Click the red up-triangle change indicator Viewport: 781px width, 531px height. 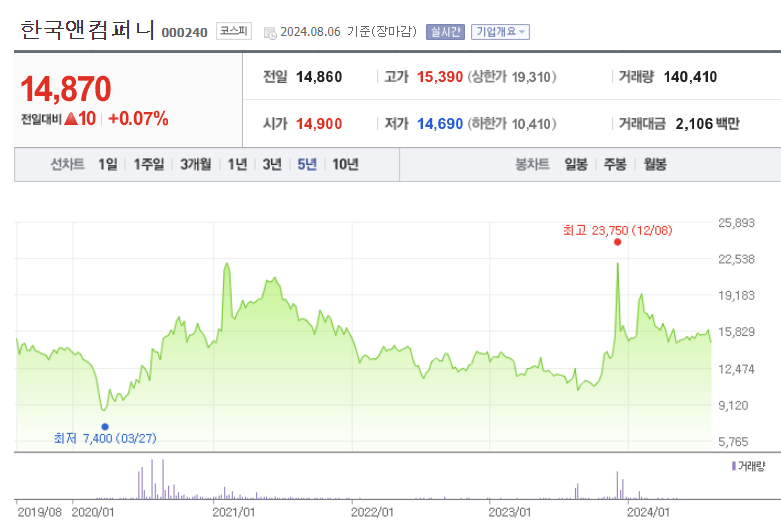pos(71,119)
